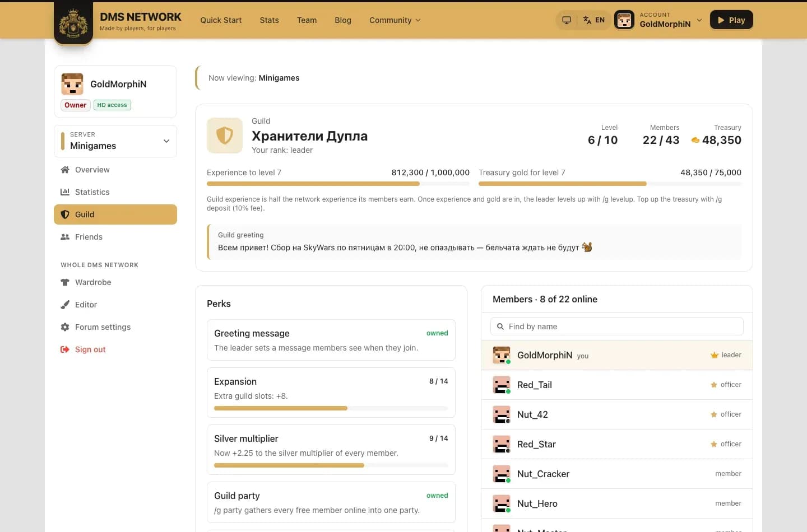Viewport: 807px width, 532px height.
Task: Open Forum settings gear icon
Action: (65, 327)
